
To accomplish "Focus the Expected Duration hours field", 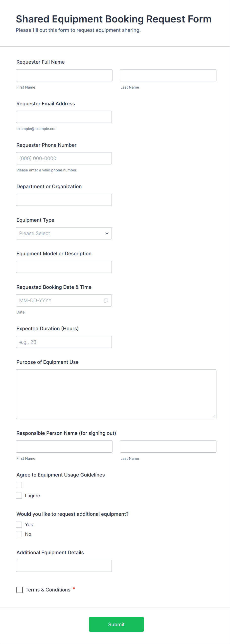I will click(64, 342).
